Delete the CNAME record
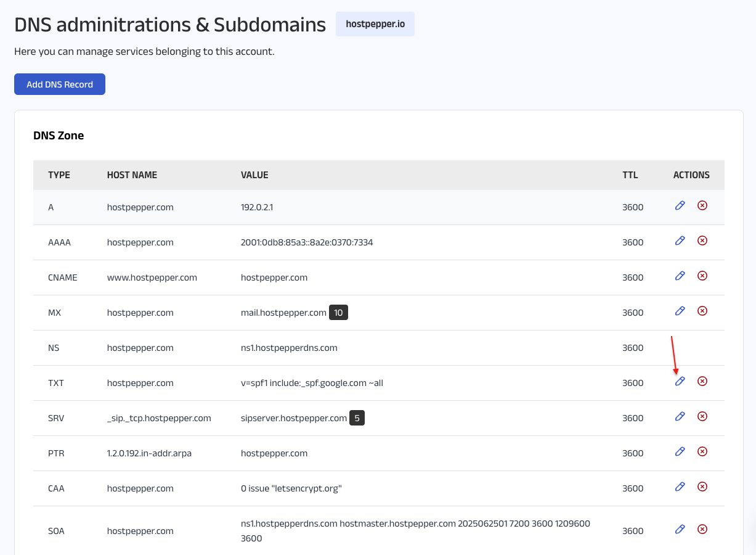The width and height of the screenshot is (756, 555). [702, 276]
